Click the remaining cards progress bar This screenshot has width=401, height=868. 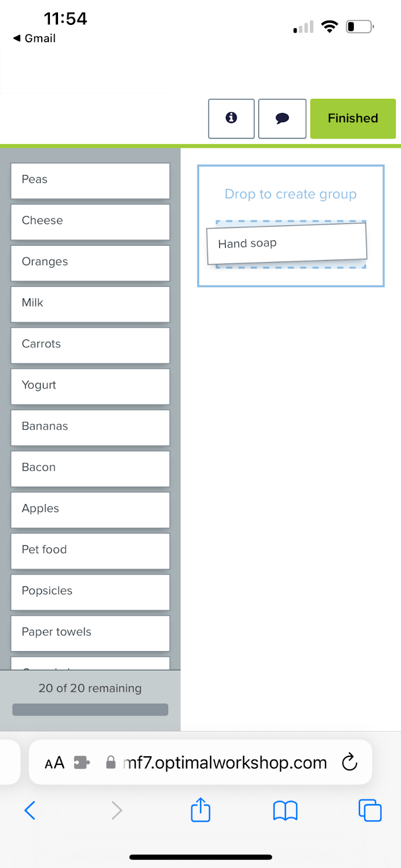coord(90,710)
